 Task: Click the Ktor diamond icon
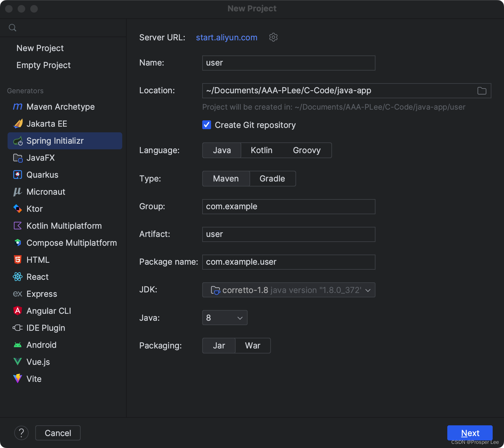18,209
